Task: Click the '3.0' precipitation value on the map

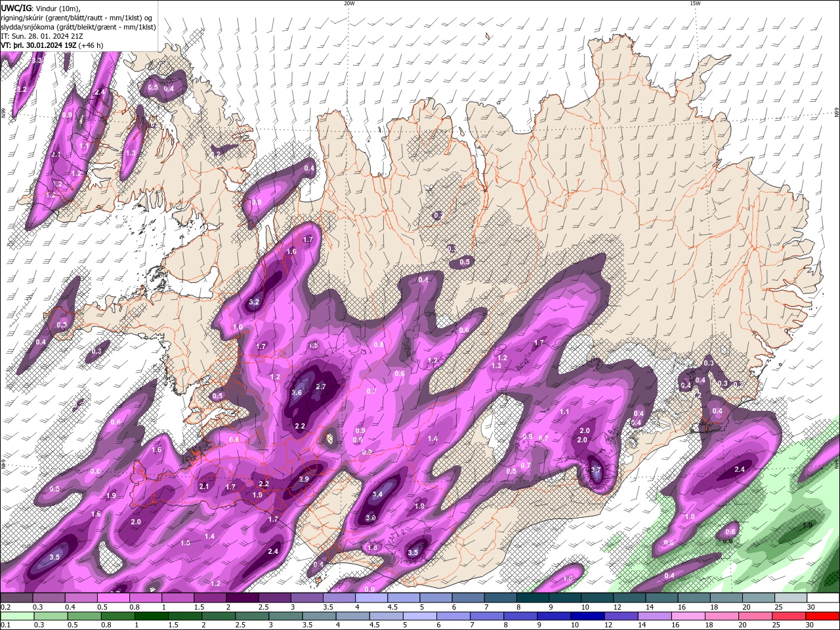Action: pyautogui.click(x=370, y=518)
